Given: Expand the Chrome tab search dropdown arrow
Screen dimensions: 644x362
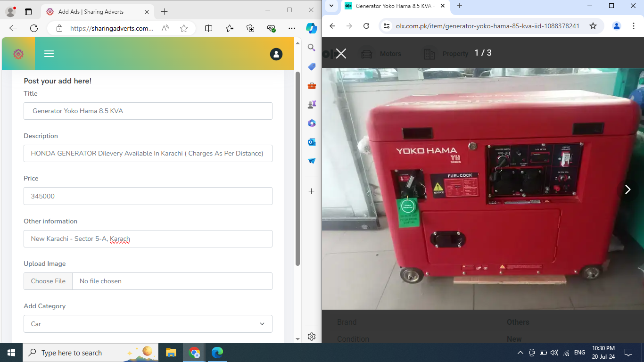Looking at the screenshot, I should [x=331, y=6].
